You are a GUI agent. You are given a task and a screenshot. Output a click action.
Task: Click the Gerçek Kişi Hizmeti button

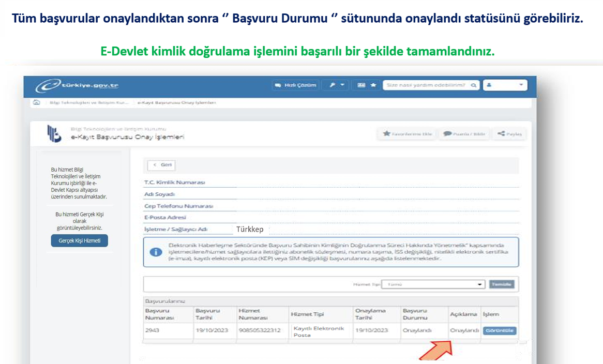click(79, 241)
